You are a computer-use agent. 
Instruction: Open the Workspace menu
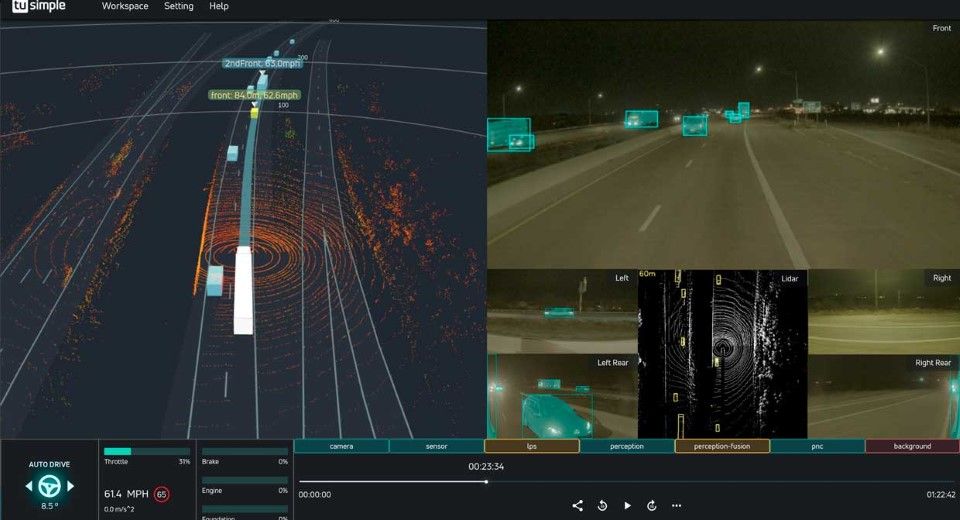(125, 6)
